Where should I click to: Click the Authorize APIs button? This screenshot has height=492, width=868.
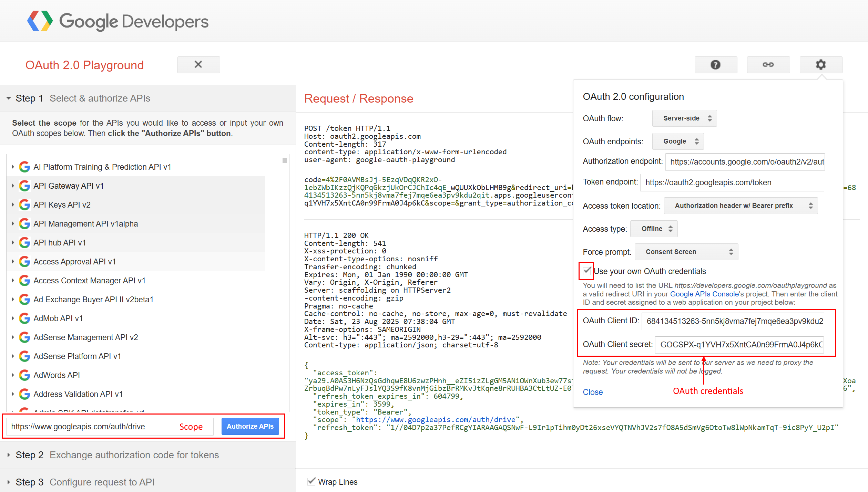pyautogui.click(x=250, y=427)
